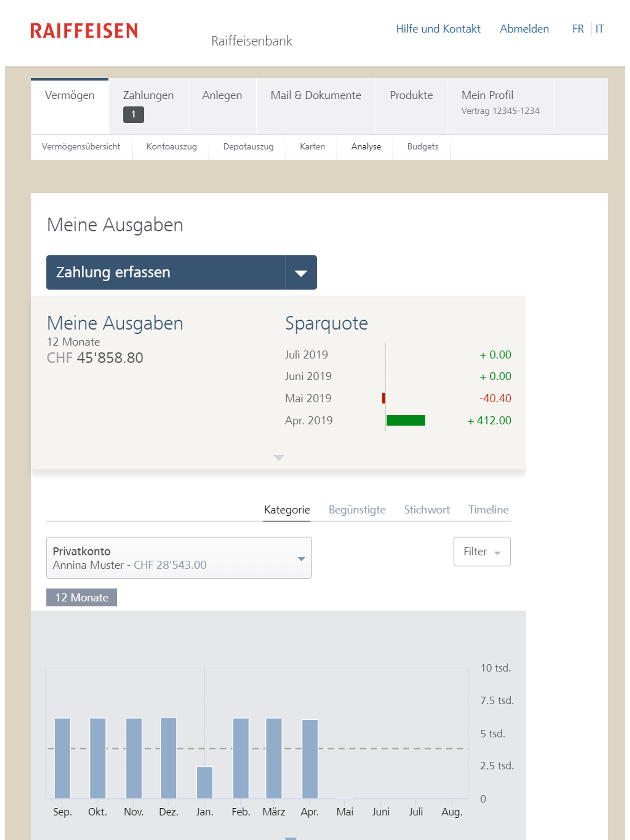Screen dimensions: 630x840
Task: Click the April 2019 green savings bar
Action: coord(405,420)
